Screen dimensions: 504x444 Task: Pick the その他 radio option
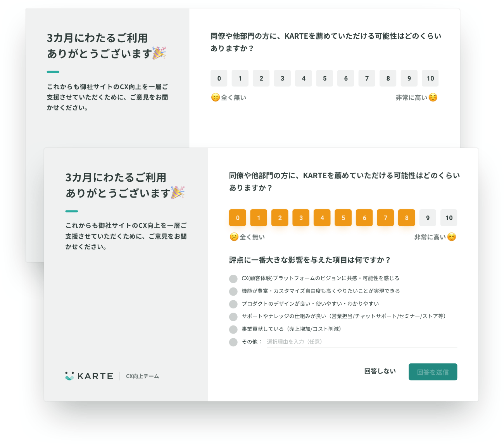pos(233,342)
